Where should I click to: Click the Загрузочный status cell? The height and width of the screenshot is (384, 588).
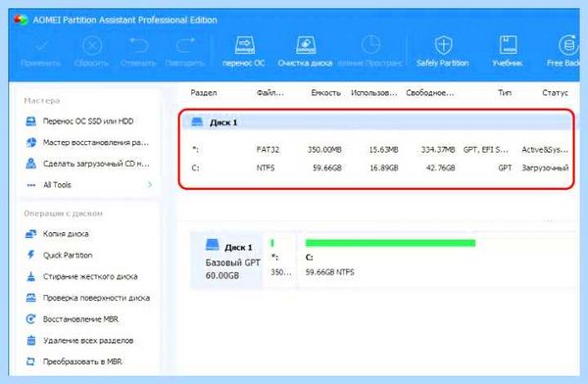click(545, 168)
